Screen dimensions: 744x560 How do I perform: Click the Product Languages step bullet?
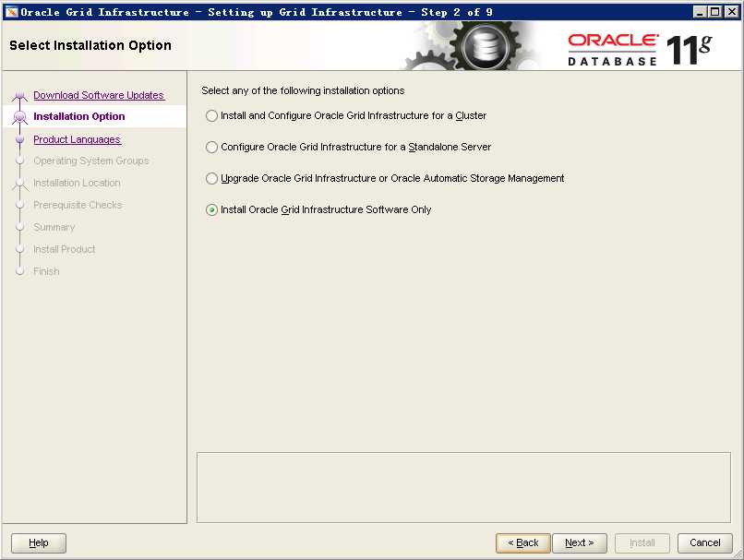pos(20,139)
